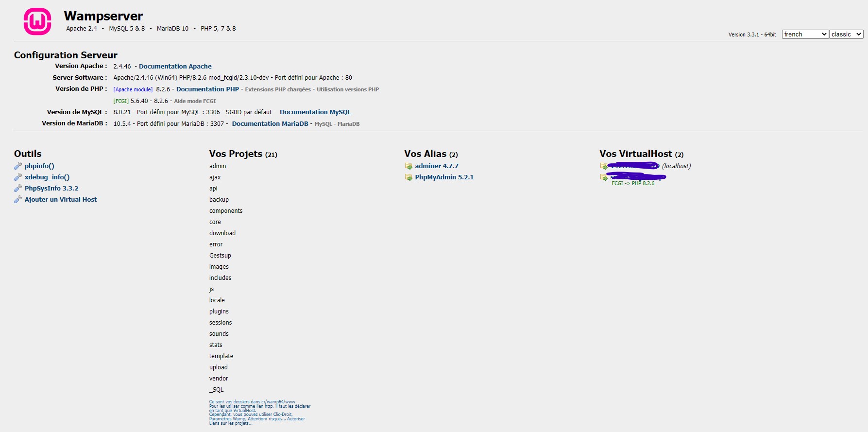Open the Gestsup project entry
This screenshot has height=432, width=868.
pos(220,256)
